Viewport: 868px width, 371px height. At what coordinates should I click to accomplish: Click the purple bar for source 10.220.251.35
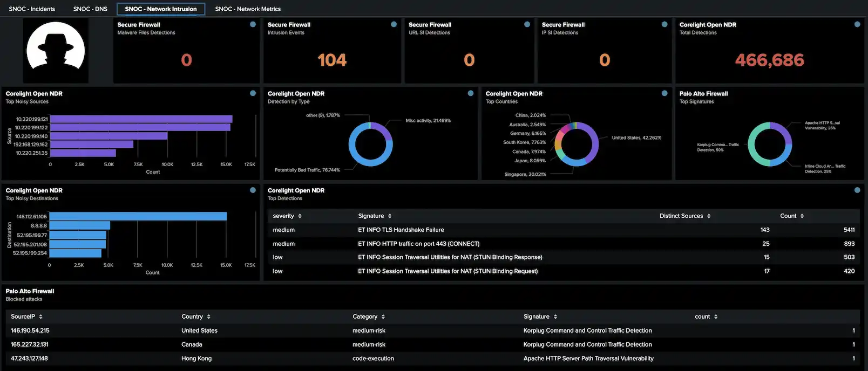(x=83, y=153)
